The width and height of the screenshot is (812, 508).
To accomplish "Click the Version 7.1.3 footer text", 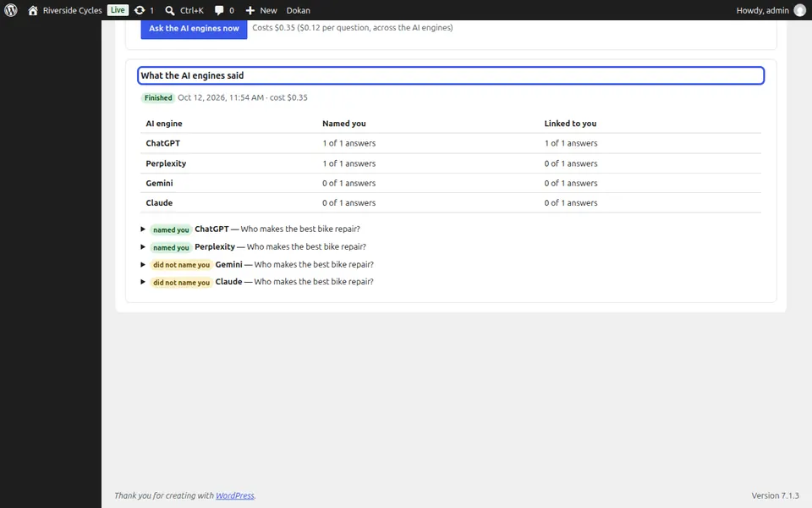I will 776,495.
